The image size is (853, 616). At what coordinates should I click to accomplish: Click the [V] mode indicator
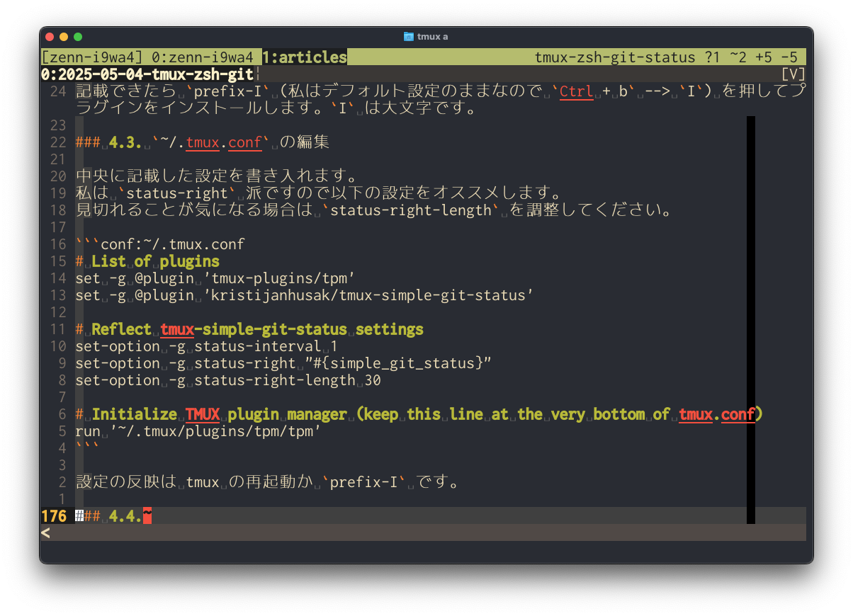click(x=793, y=74)
